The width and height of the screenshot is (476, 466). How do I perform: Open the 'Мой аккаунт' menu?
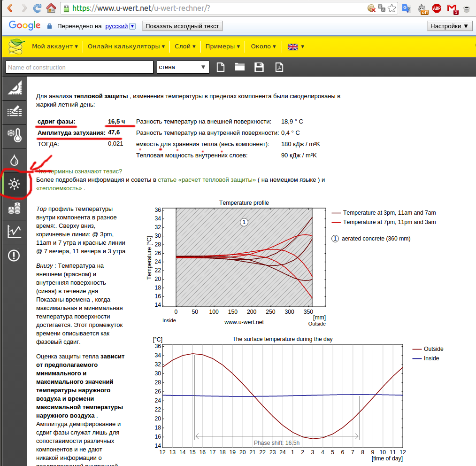coord(54,47)
